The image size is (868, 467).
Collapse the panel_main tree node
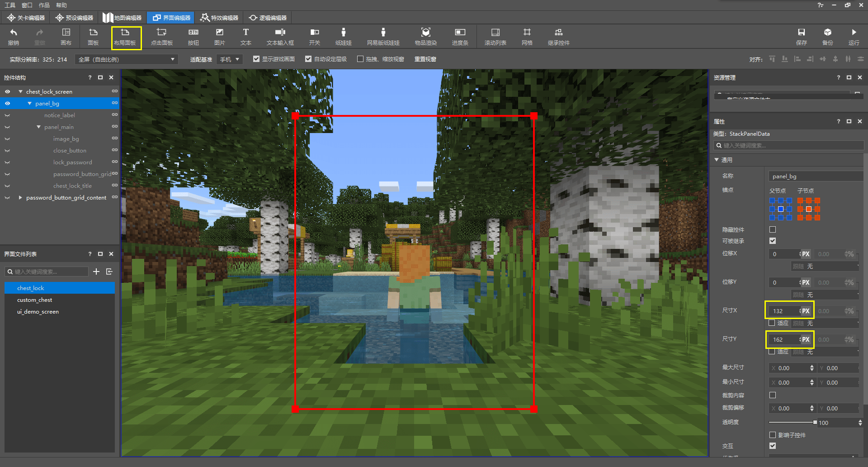coord(38,127)
